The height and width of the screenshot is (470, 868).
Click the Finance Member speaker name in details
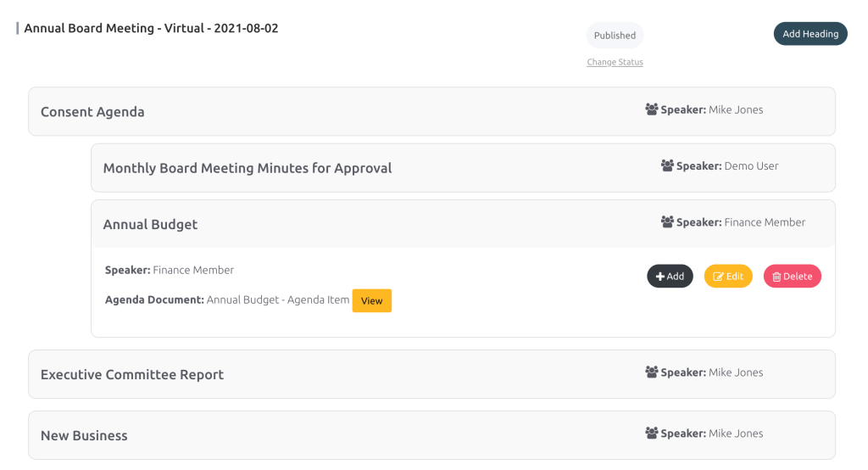[x=193, y=270]
